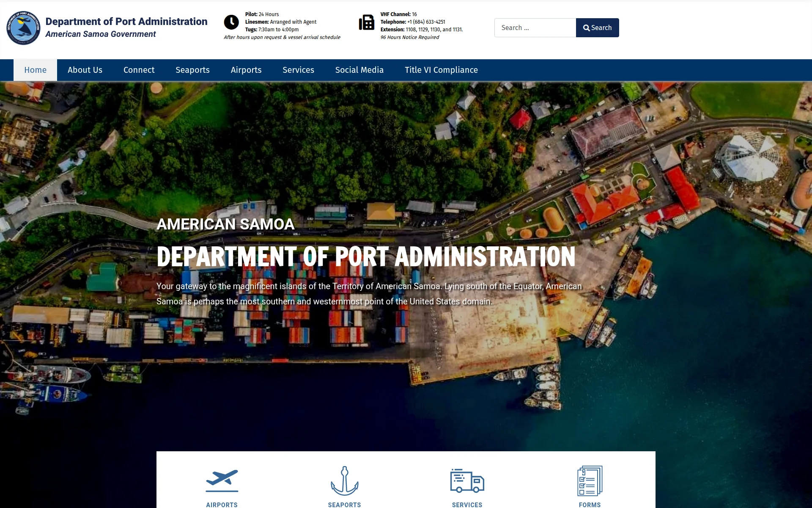Open the Social Media menu
The width and height of the screenshot is (812, 508).
pos(359,70)
